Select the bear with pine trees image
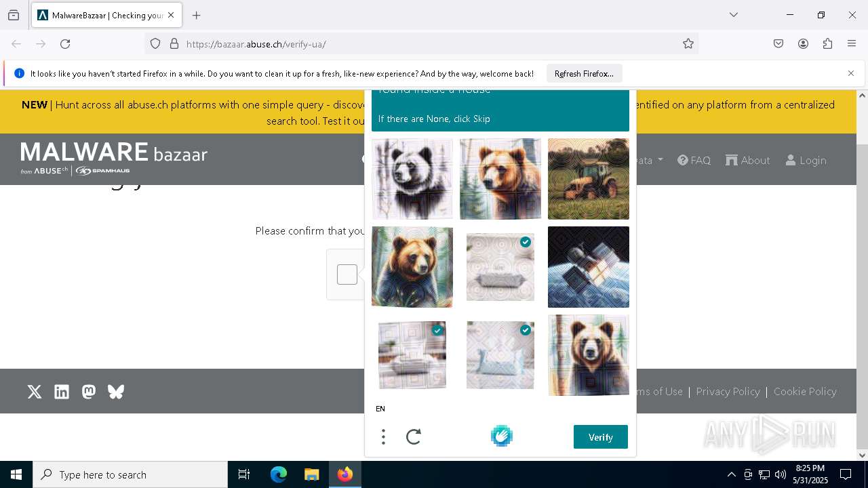 [x=589, y=355]
